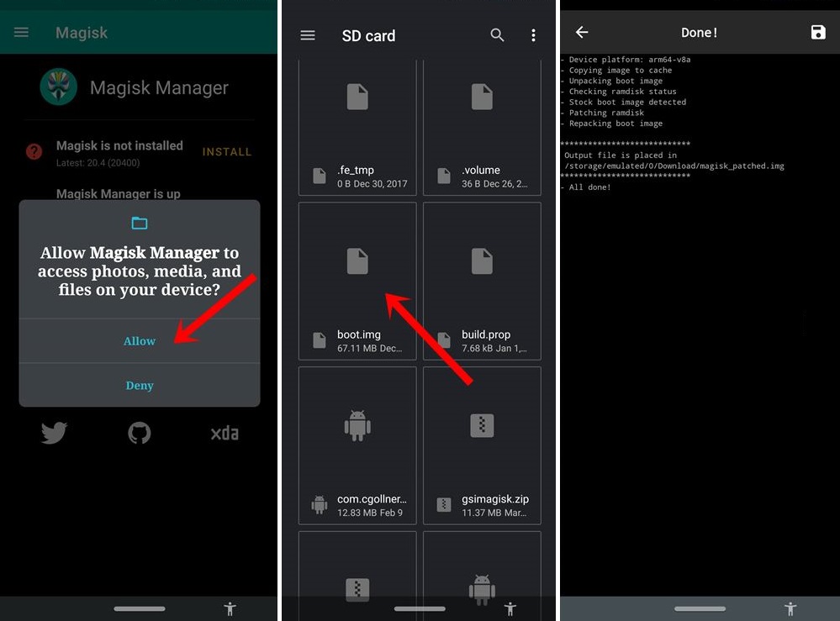The height and width of the screenshot is (621, 840).
Task: Tap the small file icon beside .fe_tmp
Action: tap(320, 176)
